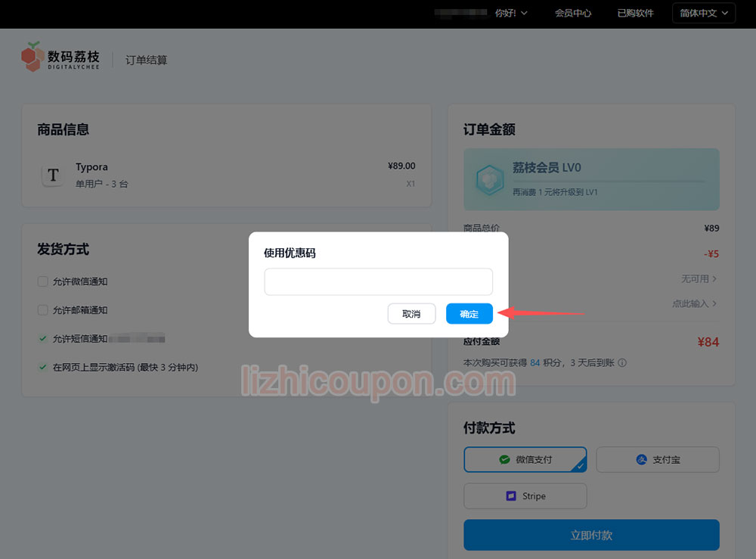This screenshot has height=559, width=756.
Task: Open the 简体中文 language dropdown
Action: (704, 13)
